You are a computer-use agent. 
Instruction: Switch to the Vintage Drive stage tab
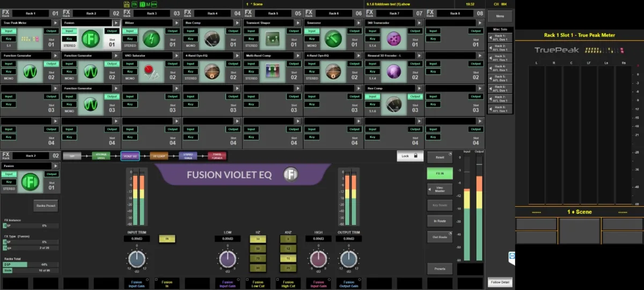101,156
